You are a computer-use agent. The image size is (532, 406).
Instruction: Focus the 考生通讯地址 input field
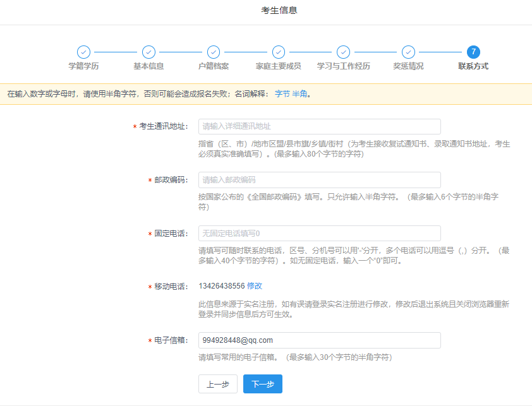pyautogui.click(x=320, y=126)
